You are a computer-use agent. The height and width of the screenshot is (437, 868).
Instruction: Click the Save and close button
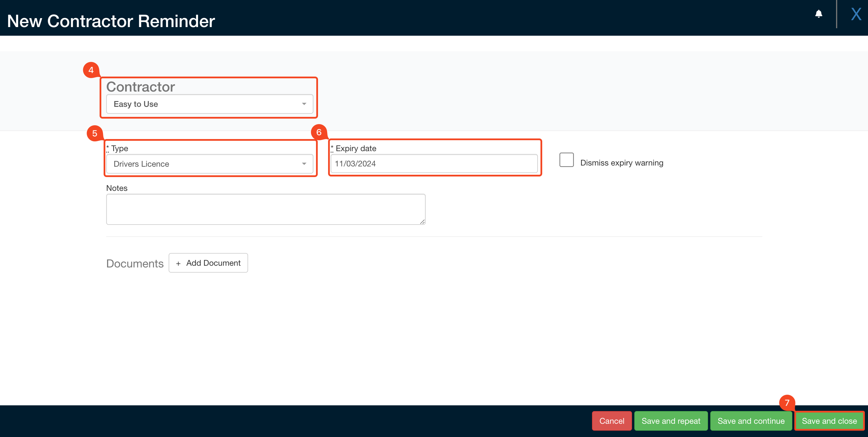pos(829,421)
